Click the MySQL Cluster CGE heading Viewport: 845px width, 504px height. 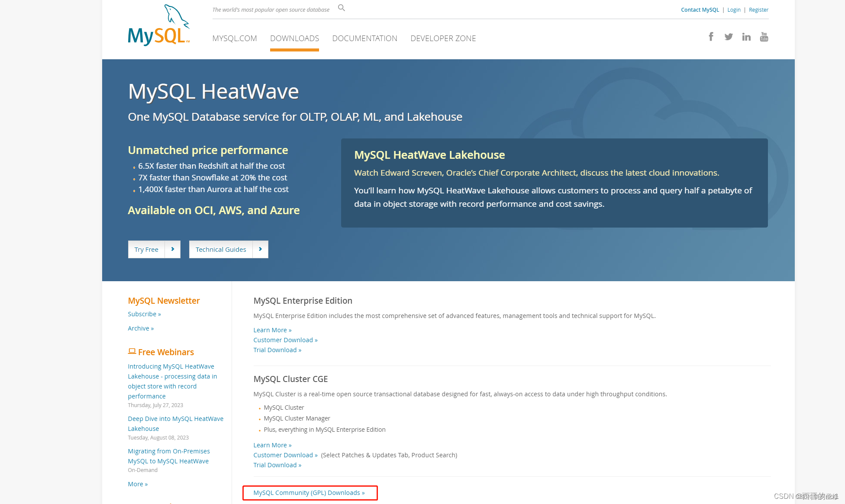coord(290,379)
